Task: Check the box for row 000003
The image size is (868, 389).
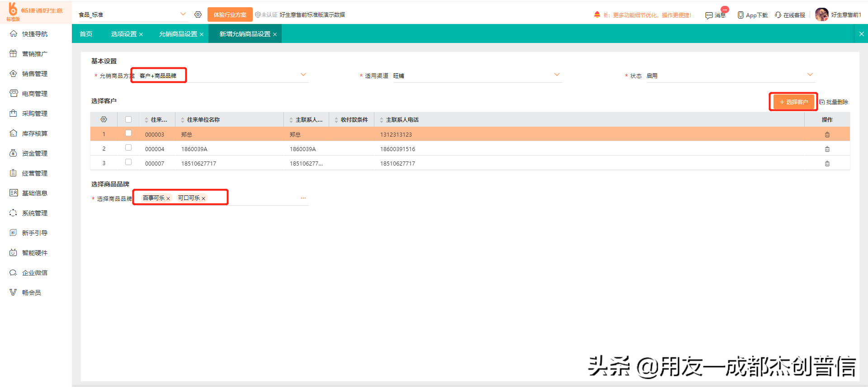Action: click(x=128, y=133)
